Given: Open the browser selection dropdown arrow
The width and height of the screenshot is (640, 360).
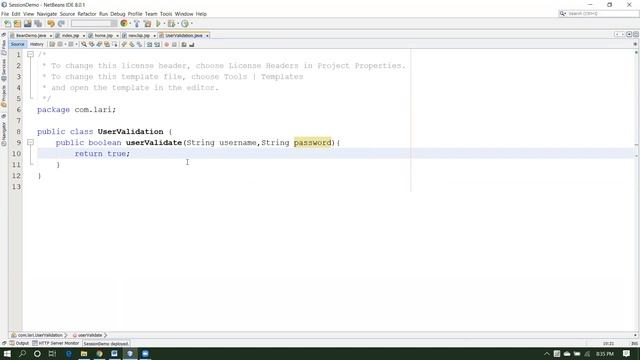Looking at the screenshot, I should pyautogui.click(x=130, y=24).
